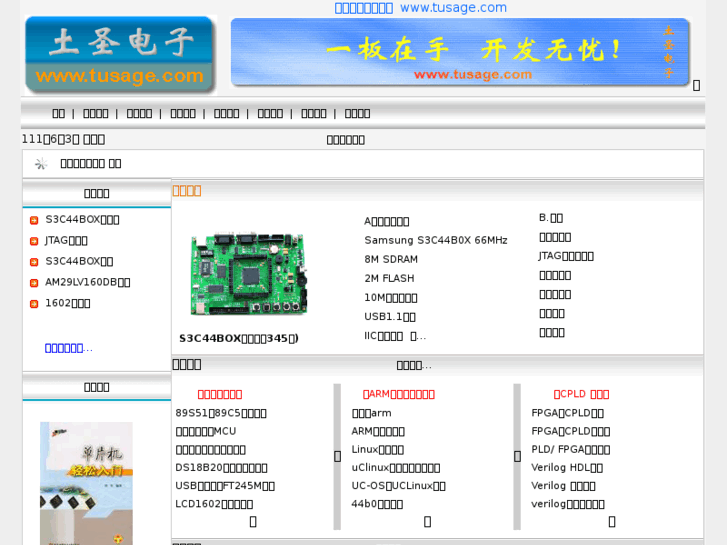Open uClinux article link

pyautogui.click(x=396, y=468)
